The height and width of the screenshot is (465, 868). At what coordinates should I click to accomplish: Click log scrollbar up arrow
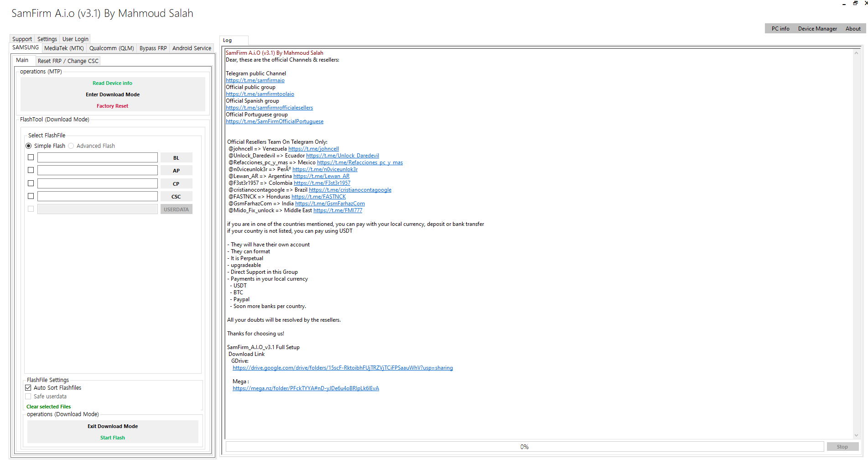coord(856,53)
